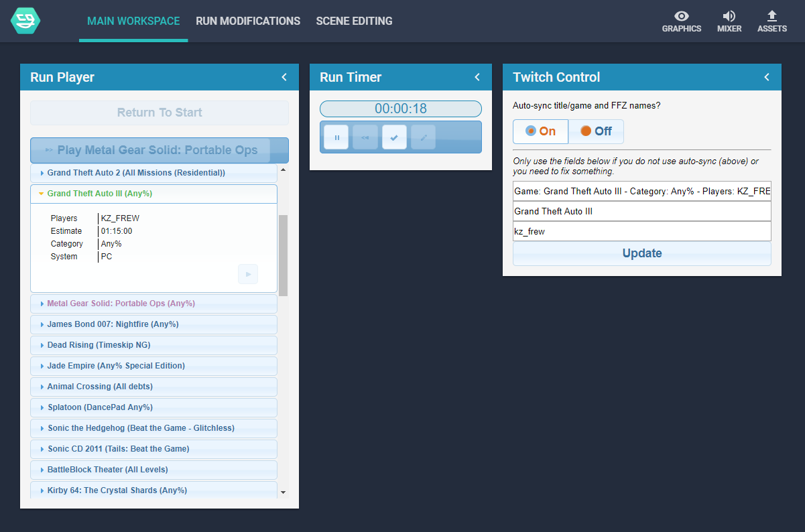Screen dimensions: 805x532
Task: Open the Graphics eye icon panel
Action: pyautogui.click(x=682, y=21)
